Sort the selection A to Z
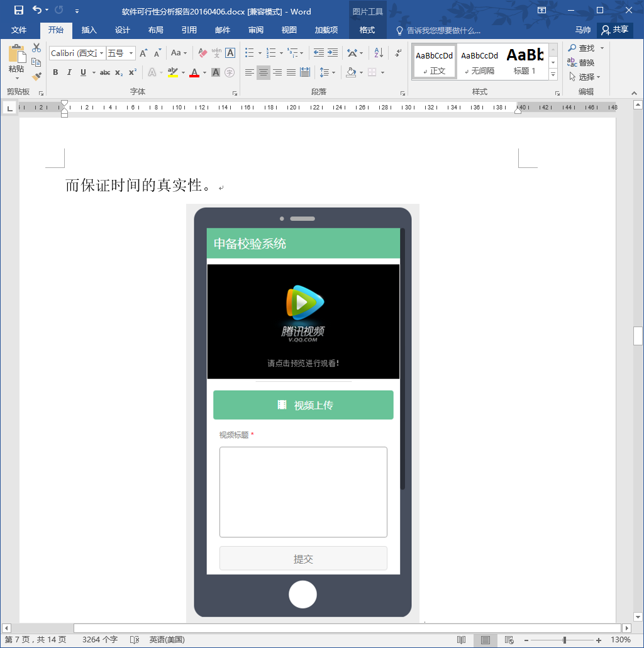 coord(379,52)
